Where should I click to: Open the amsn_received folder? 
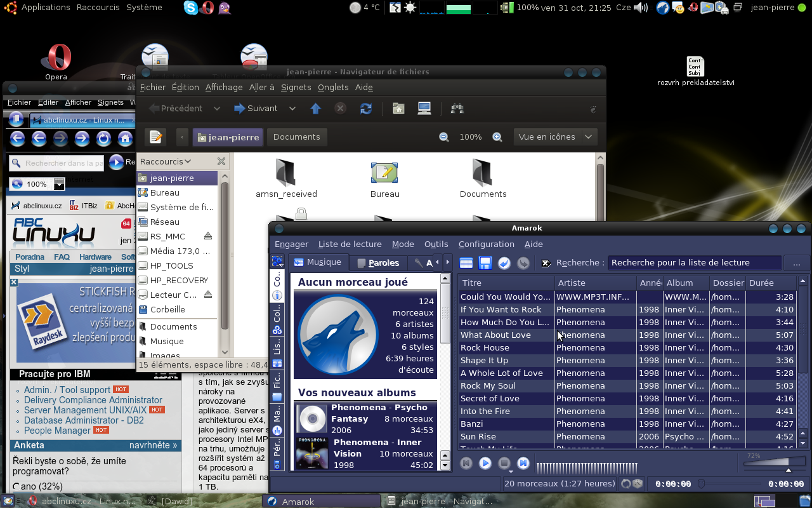(x=286, y=178)
